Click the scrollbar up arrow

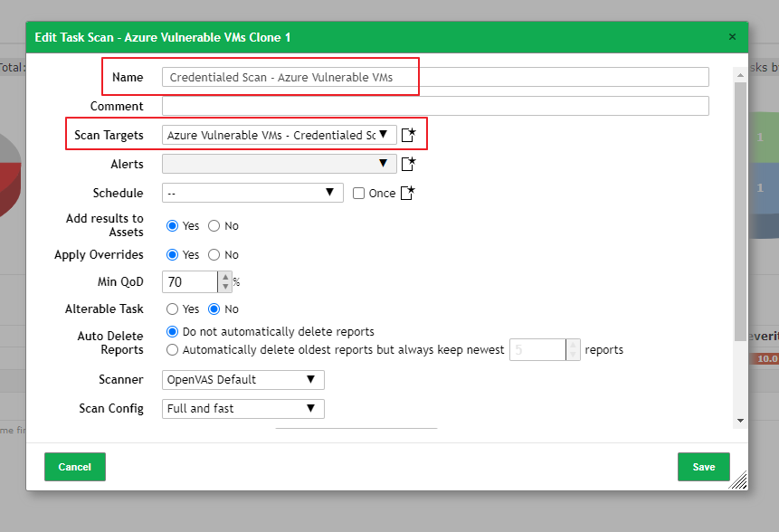740,75
